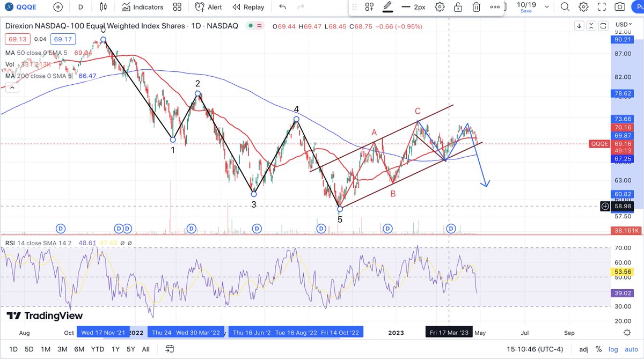Viewport: 644px width, 359px height.
Task: Toggle the market status indicator dots
Action: [x=254, y=26]
